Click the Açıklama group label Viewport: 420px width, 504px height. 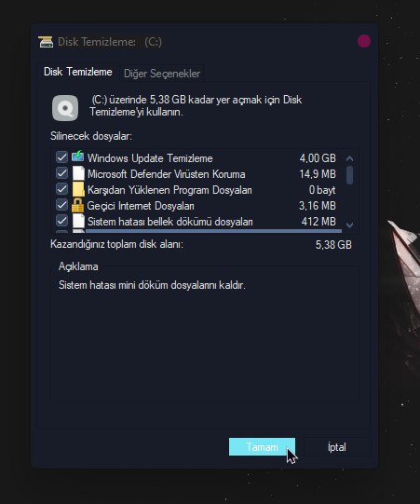coord(78,266)
